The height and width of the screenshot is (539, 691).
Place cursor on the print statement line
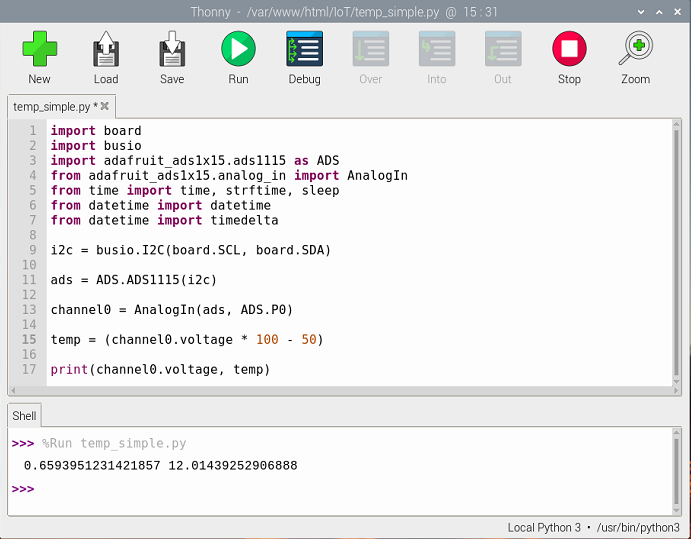(160, 370)
